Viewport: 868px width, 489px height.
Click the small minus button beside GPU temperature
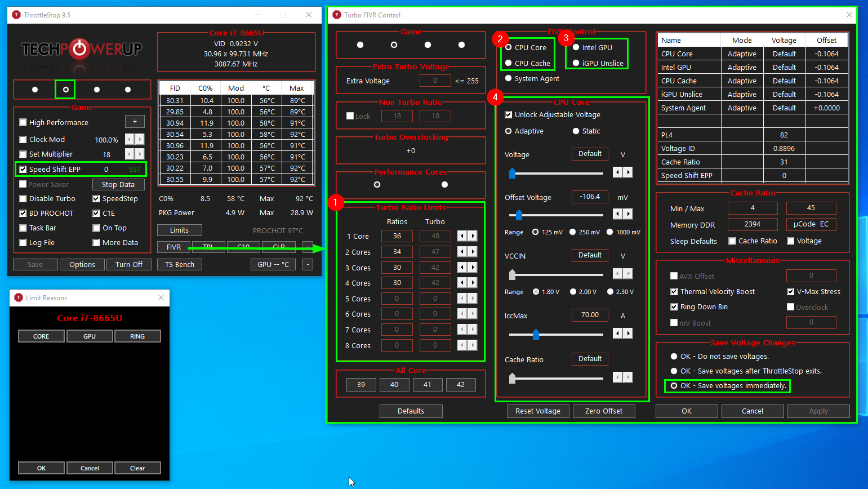(x=308, y=264)
